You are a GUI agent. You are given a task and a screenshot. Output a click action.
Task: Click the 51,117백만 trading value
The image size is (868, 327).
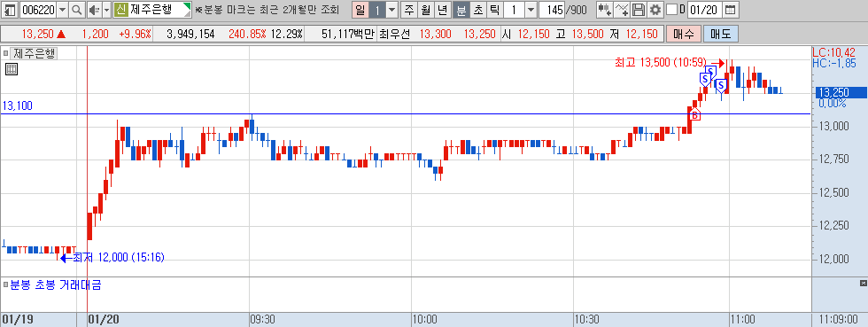point(348,34)
